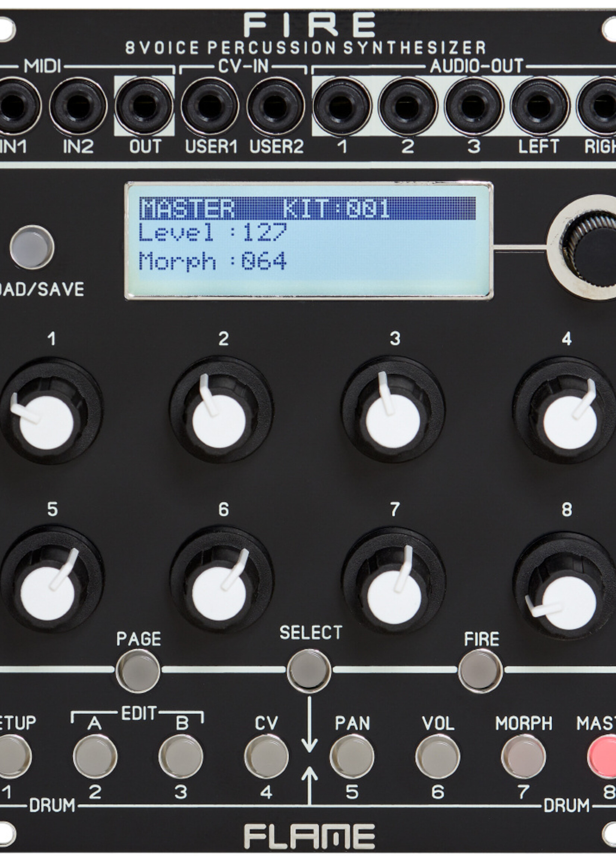This screenshot has height=863, width=616.
Task: Click the MIDI OUT jack
Action: (x=144, y=106)
